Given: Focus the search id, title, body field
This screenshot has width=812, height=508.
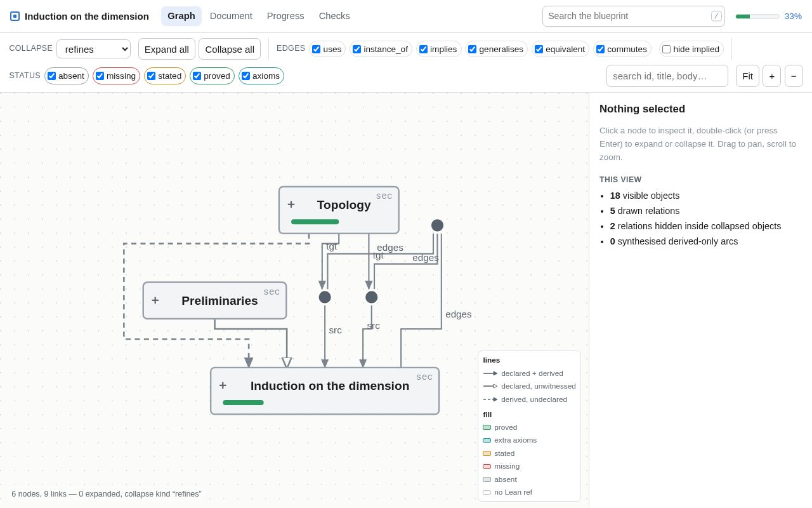Looking at the screenshot, I should [667, 76].
